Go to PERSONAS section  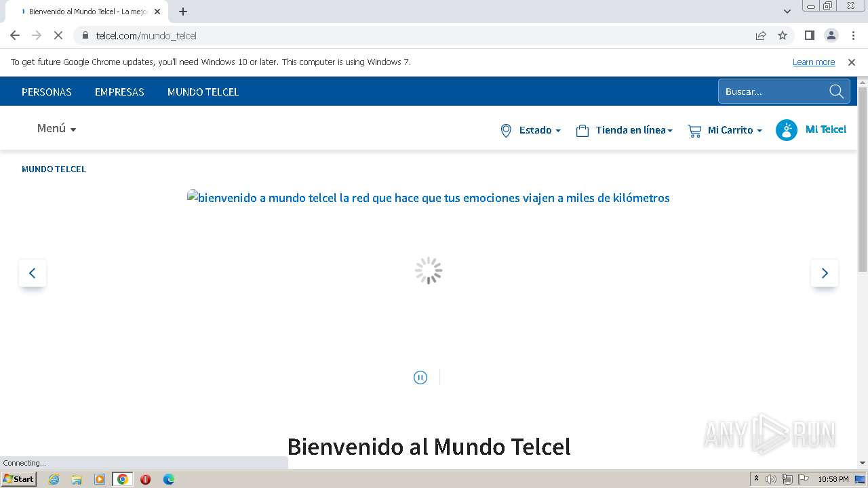(x=47, y=91)
